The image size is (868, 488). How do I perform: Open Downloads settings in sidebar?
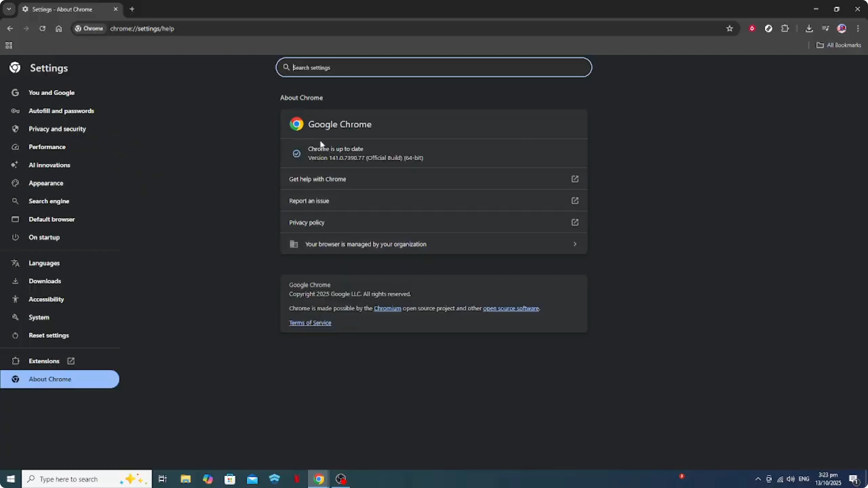45,281
